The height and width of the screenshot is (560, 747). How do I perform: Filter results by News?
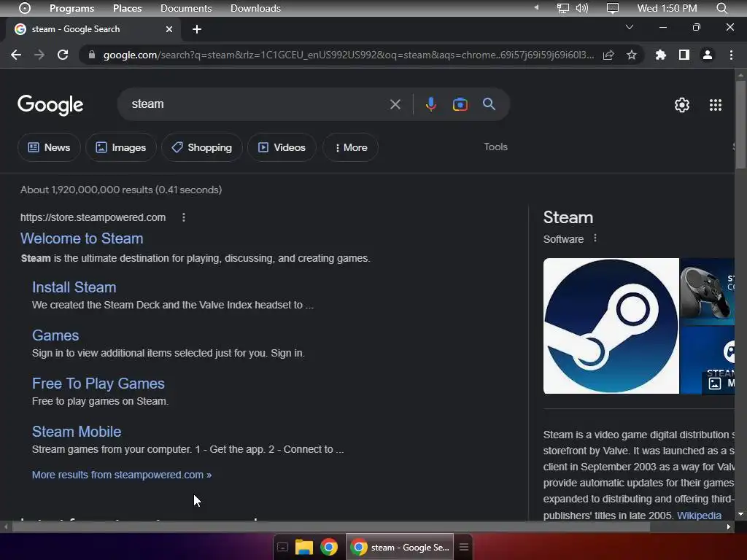(x=49, y=147)
